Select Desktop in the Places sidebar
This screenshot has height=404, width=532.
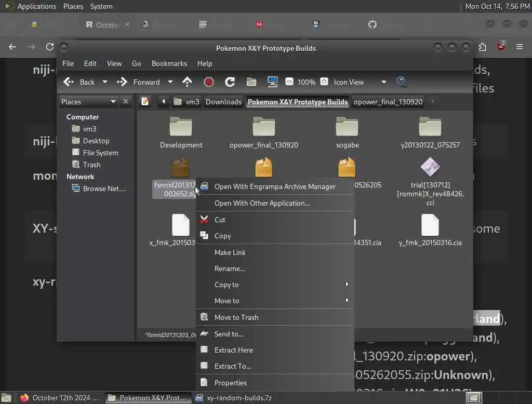point(96,141)
